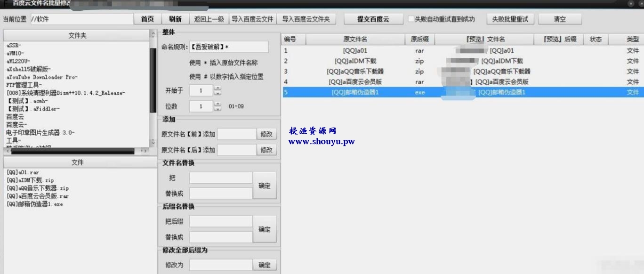
Task: Select folder FTP管理工具-
Action: click(x=24, y=85)
